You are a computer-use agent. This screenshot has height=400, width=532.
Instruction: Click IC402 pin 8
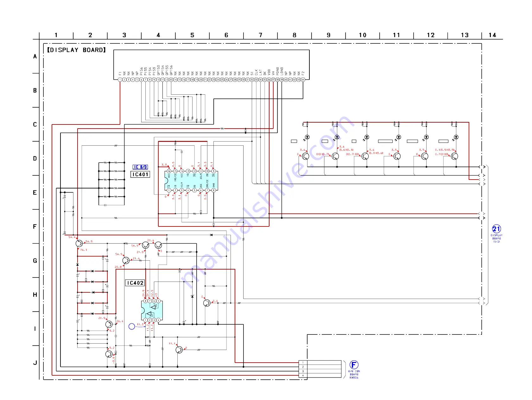(x=145, y=301)
